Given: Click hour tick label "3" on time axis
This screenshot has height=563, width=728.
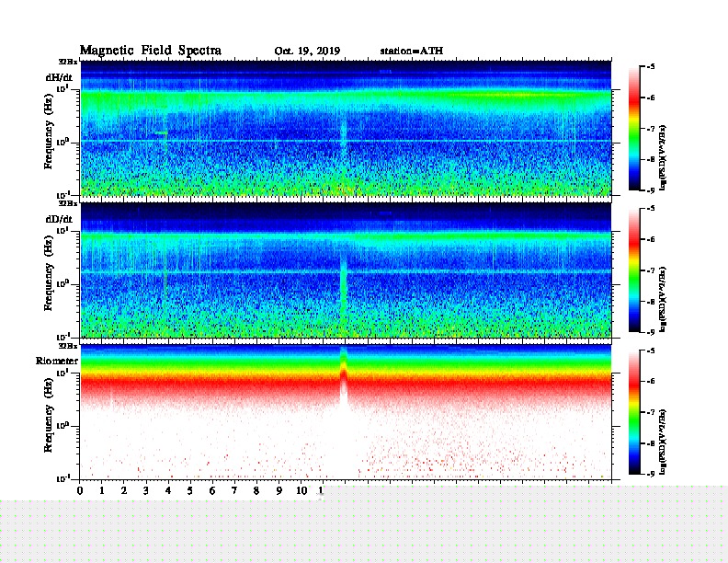Looking at the screenshot, I should point(146,491).
